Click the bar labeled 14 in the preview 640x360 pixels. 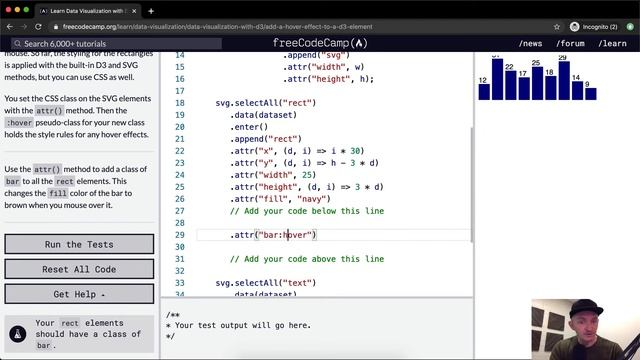click(x=578, y=91)
